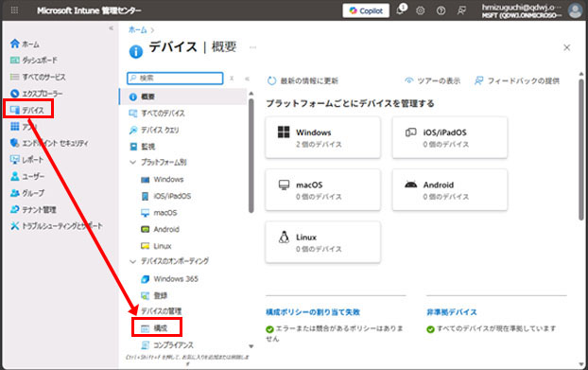Open the notifications bell icon
The height and width of the screenshot is (370, 588).
point(401,9)
